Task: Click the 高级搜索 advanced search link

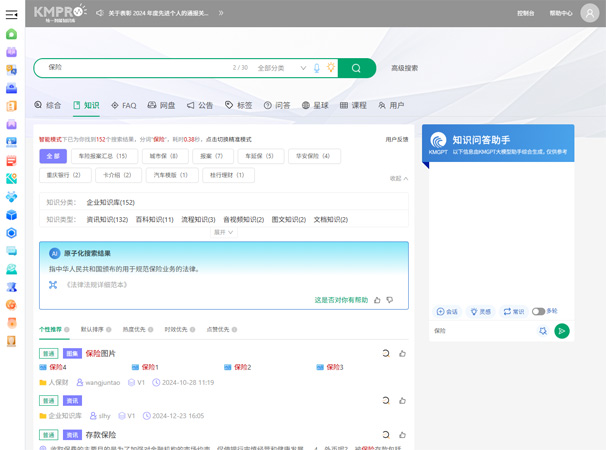Action: [404, 68]
